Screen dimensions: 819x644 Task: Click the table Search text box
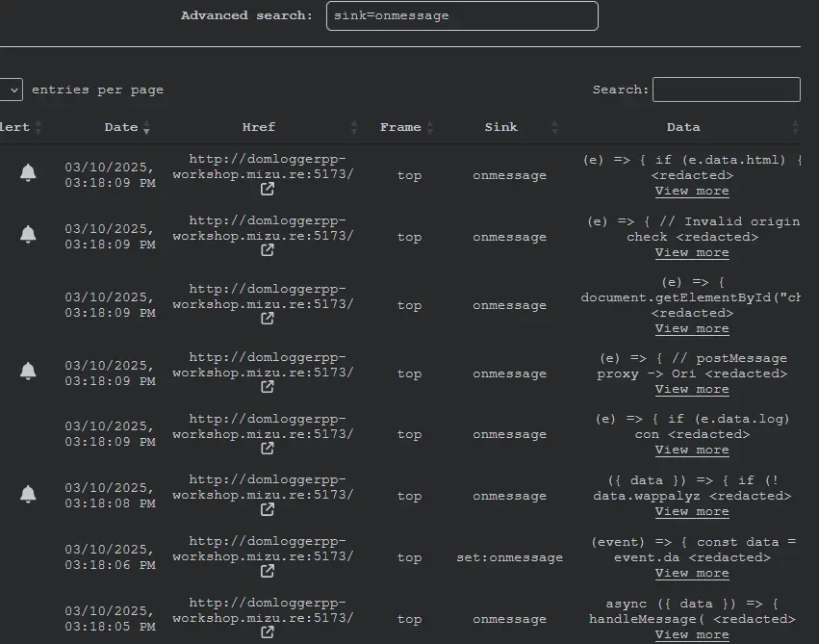click(x=726, y=90)
